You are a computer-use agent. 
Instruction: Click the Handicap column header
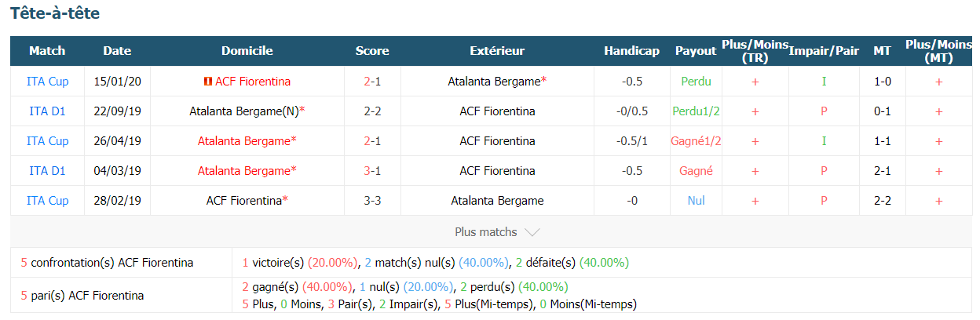click(631, 51)
